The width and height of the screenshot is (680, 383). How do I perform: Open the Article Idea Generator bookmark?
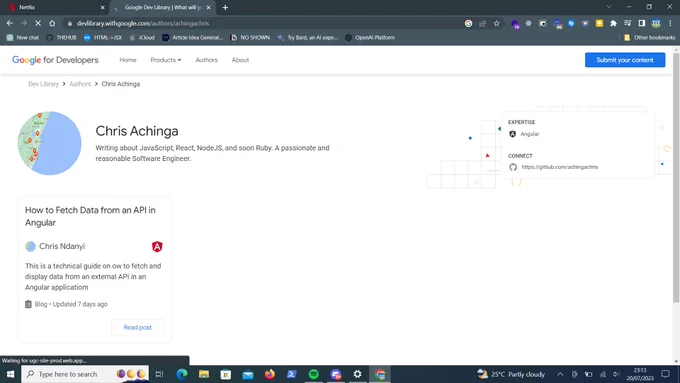point(193,38)
